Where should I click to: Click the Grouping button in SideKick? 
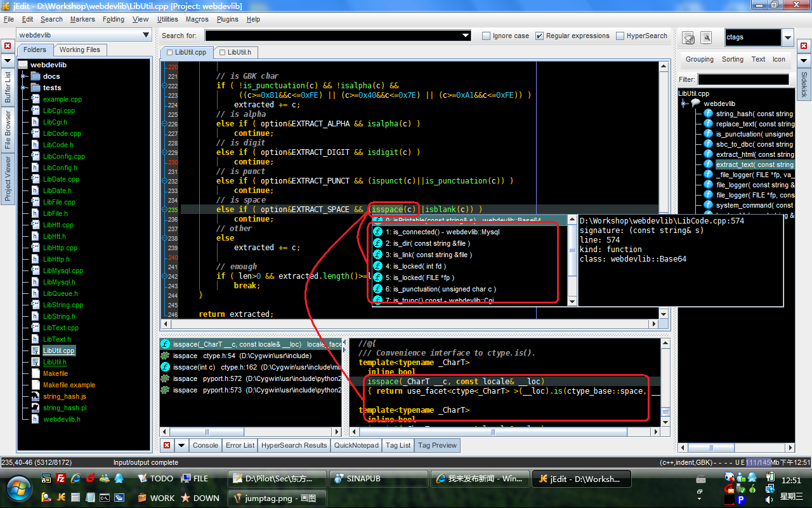pos(700,59)
